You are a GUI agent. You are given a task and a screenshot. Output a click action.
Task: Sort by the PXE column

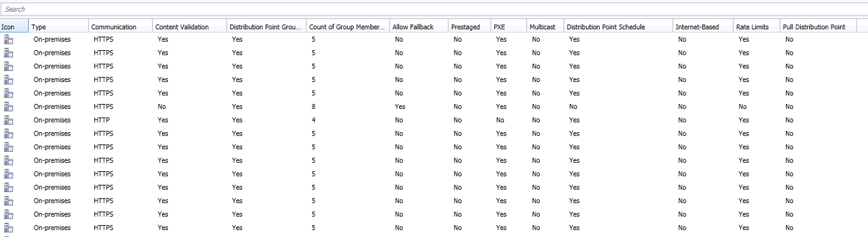[509, 27]
